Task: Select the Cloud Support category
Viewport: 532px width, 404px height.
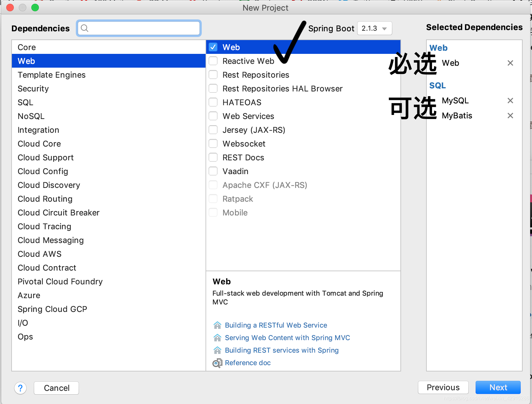Action: tap(108, 157)
